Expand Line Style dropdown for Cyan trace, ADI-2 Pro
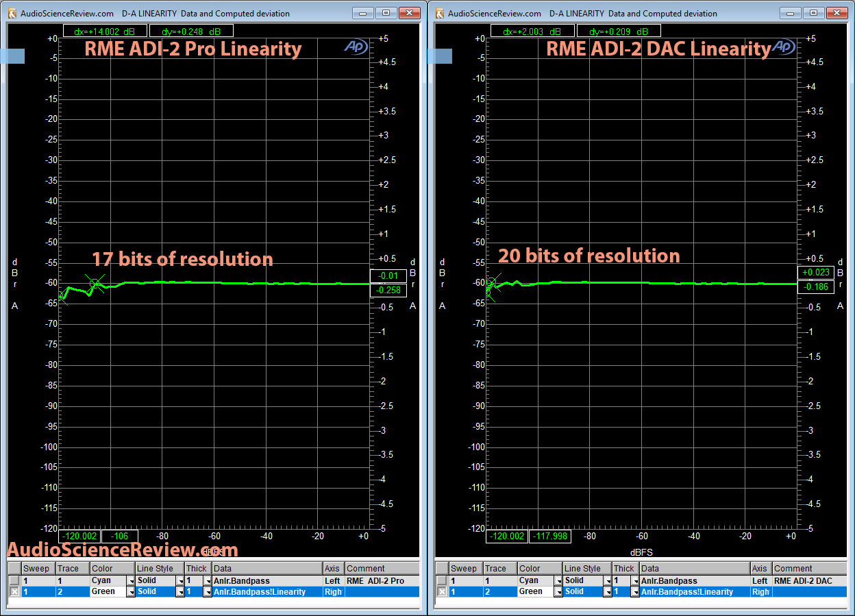 (x=180, y=581)
